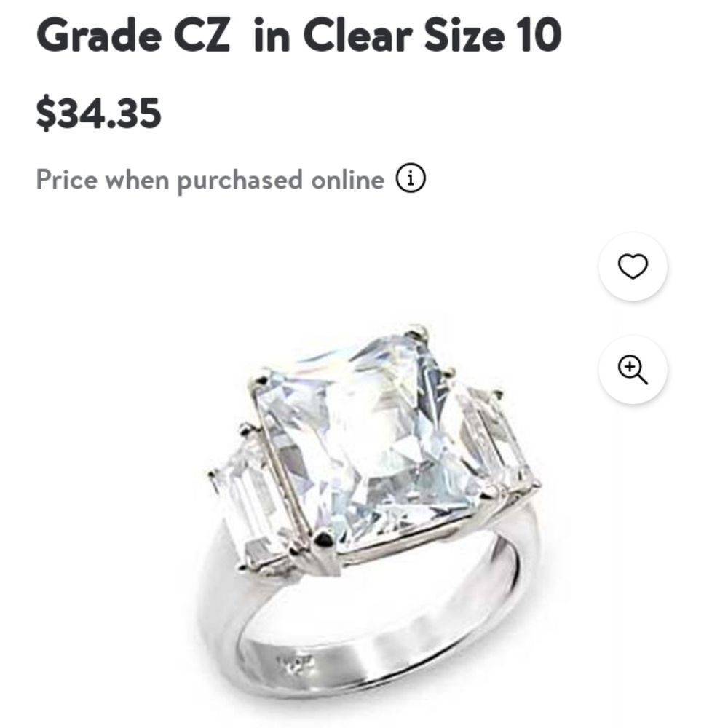This screenshot has width=728, height=728.
Task: Click 'Price when purchased online' text
Action: coord(210,179)
